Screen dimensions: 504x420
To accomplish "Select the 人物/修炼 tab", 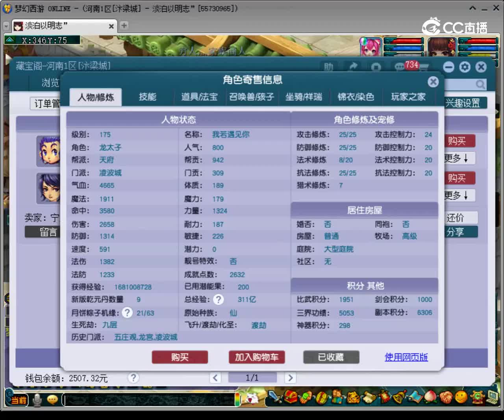I will point(96,97).
